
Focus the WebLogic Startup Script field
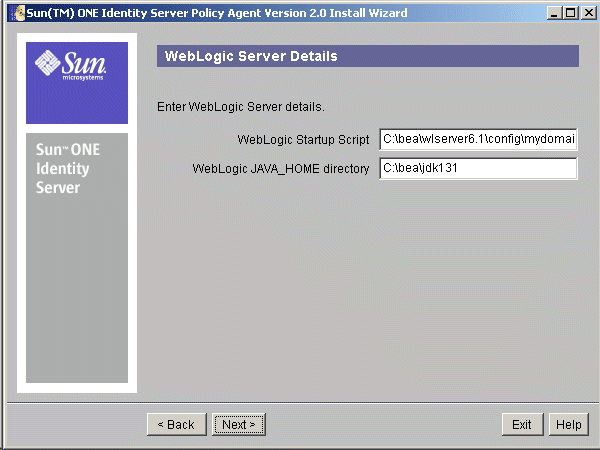coord(478,139)
